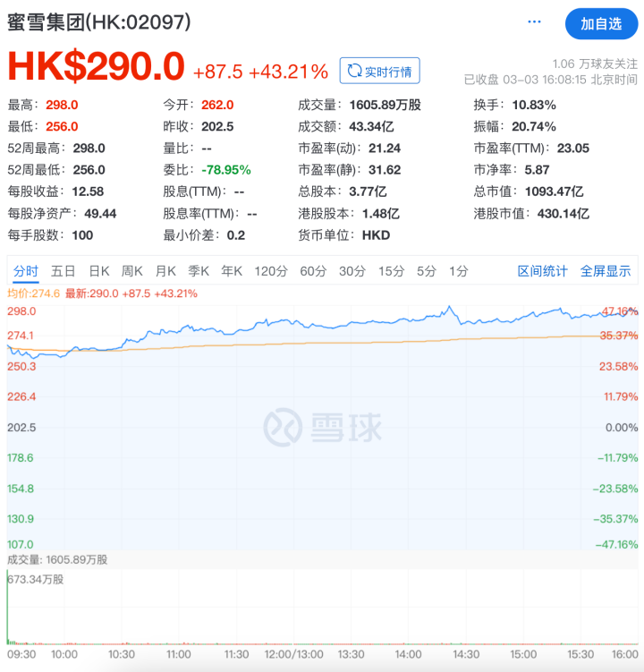Switch to 五日 chart tab
The image size is (644, 672).
pyautogui.click(x=63, y=270)
